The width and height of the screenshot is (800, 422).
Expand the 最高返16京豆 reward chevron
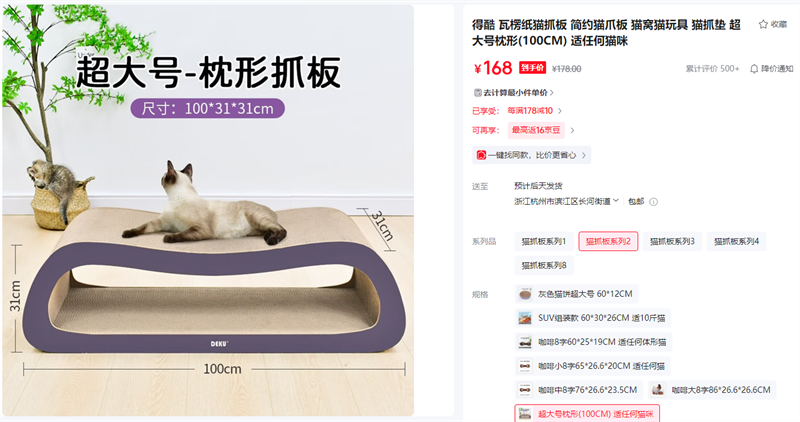click(572, 130)
